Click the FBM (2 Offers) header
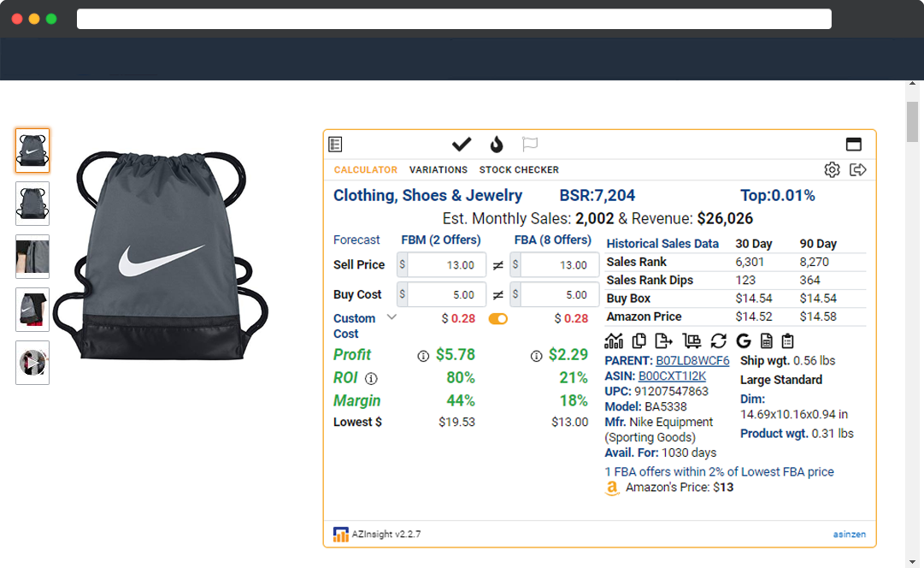Image resolution: width=924 pixels, height=568 pixels. (x=441, y=240)
